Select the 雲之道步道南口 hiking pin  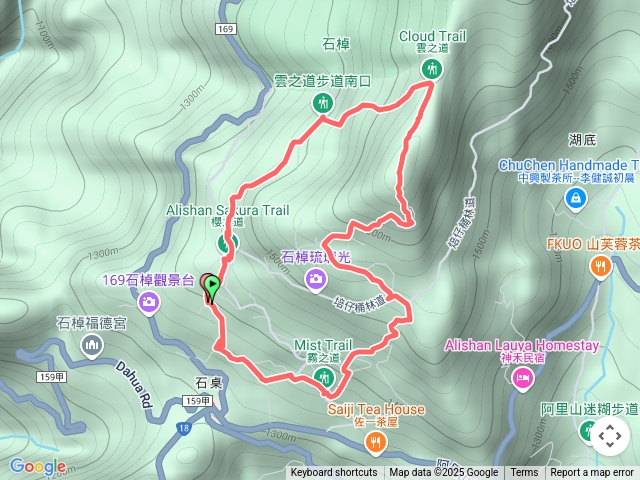[323, 103]
